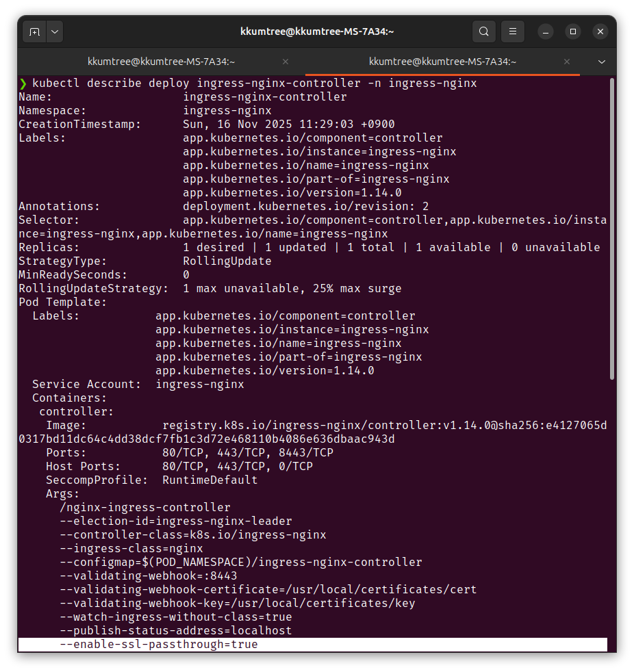Close the second terminal tab

pos(567,62)
